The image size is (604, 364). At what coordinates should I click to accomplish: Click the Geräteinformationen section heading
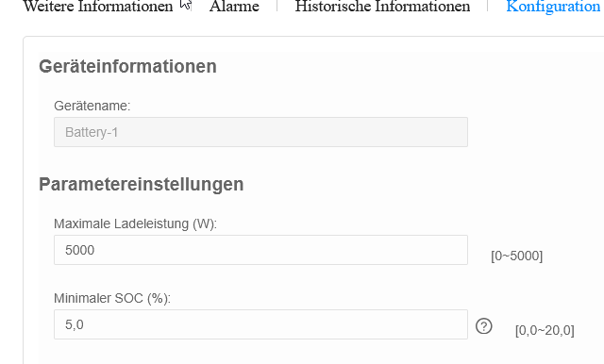click(x=128, y=67)
